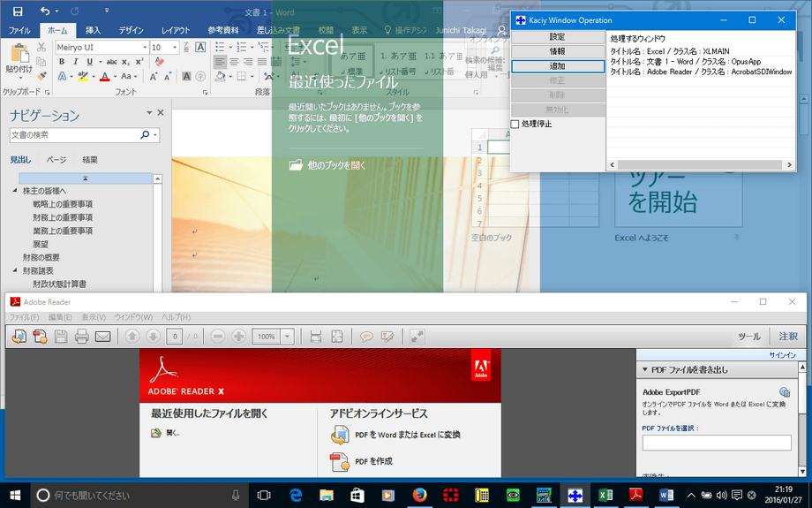812x508 pixels.
Task: Click Adobe Reader full screen arrows icon
Action: pos(417,337)
